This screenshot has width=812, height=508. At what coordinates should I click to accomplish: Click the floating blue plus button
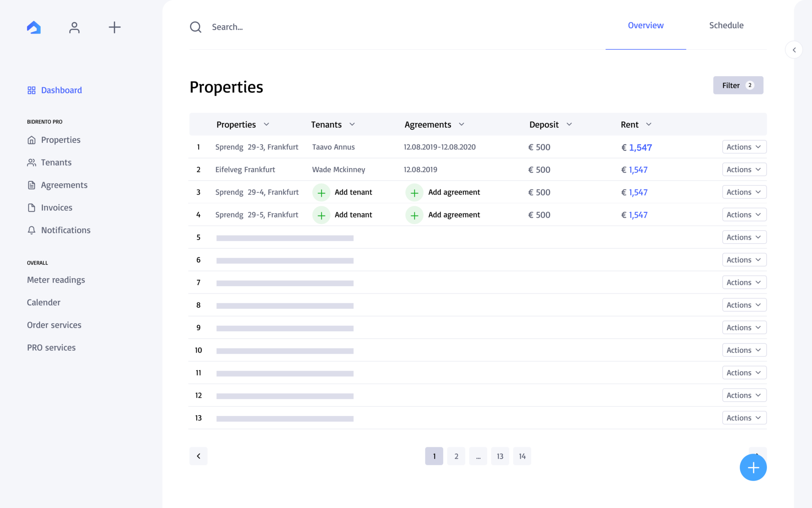[753, 467]
